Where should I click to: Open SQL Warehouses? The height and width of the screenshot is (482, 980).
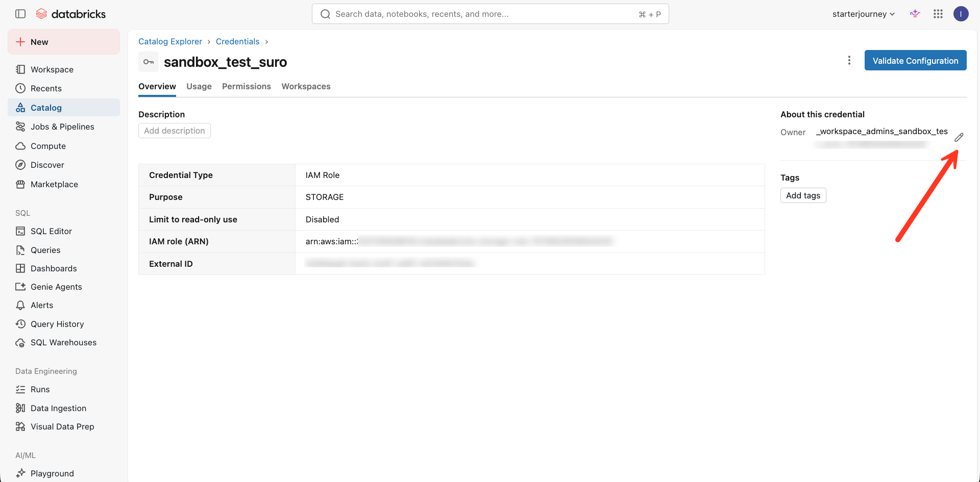(x=64, y=342)
